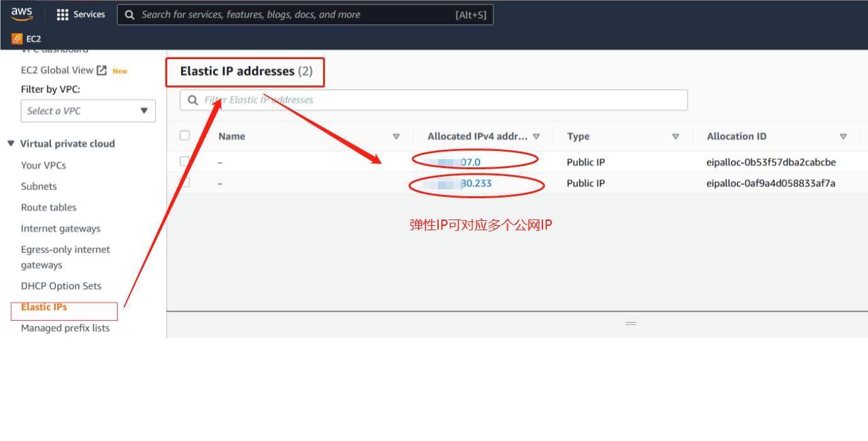Sort by Name column arrow

tap(396, 137)
